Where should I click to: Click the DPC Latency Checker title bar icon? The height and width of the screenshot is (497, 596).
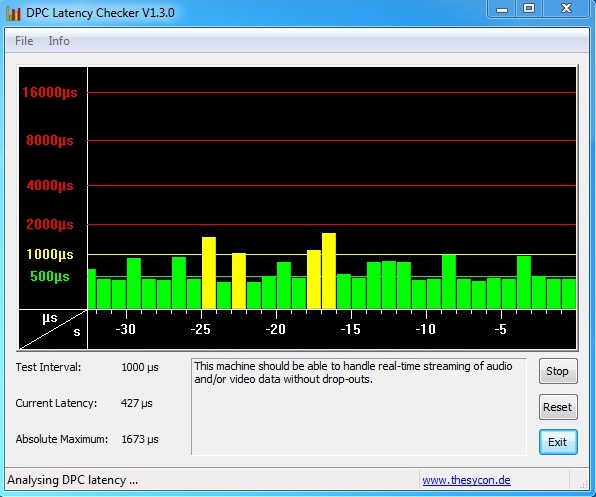tap(13, 13)
